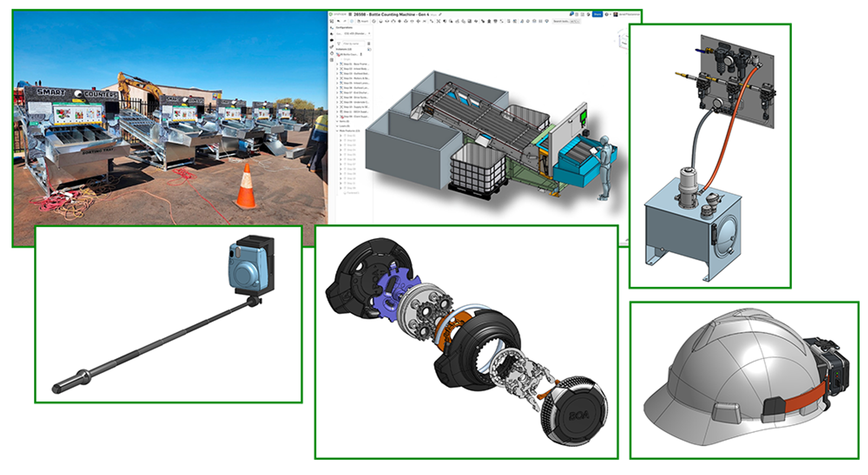Type in the Filter by name field
The height and width of the screenshot is (475, 868).
353,43
